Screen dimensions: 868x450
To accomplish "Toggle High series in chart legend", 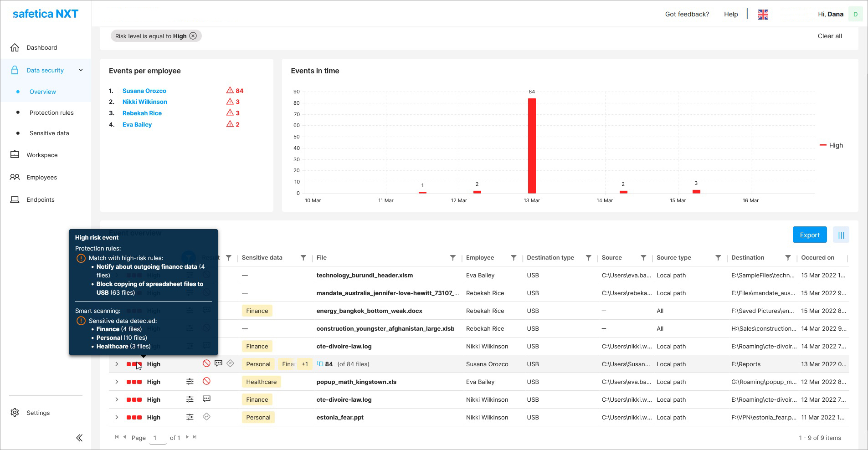I will pyautogui.click(x=832, y=145).
